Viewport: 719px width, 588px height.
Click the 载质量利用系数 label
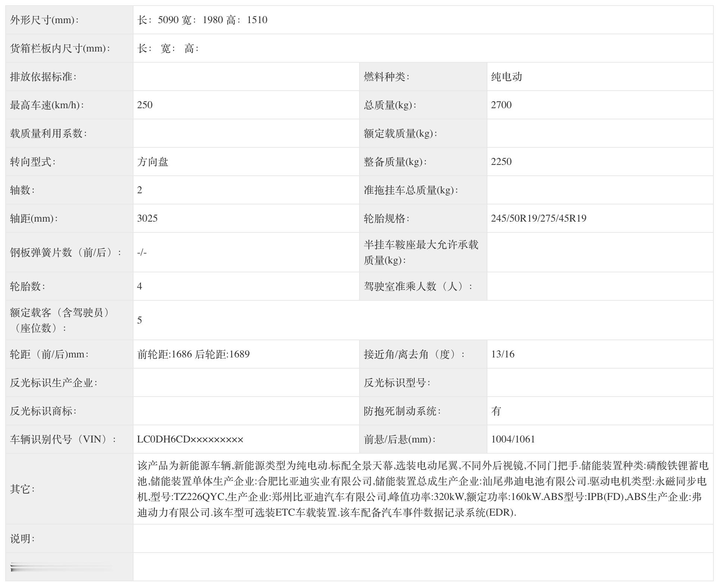[48, 133]
